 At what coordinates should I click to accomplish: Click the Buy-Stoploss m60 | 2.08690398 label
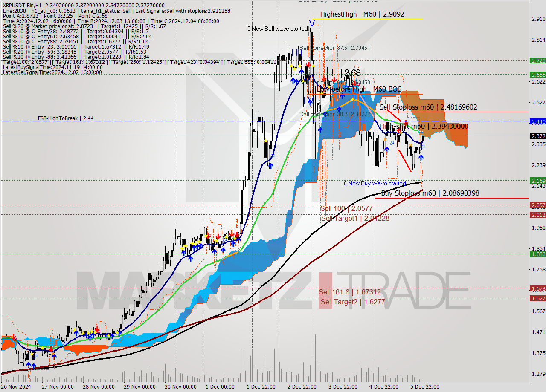(x=430, y=193)
